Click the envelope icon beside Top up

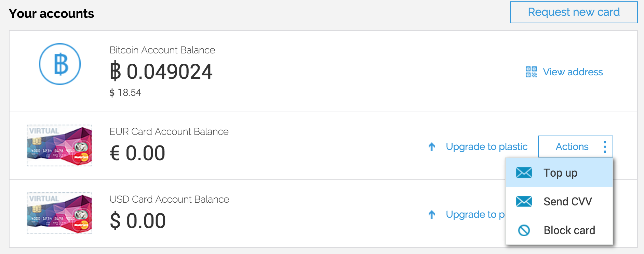click(x=524, y=173)
